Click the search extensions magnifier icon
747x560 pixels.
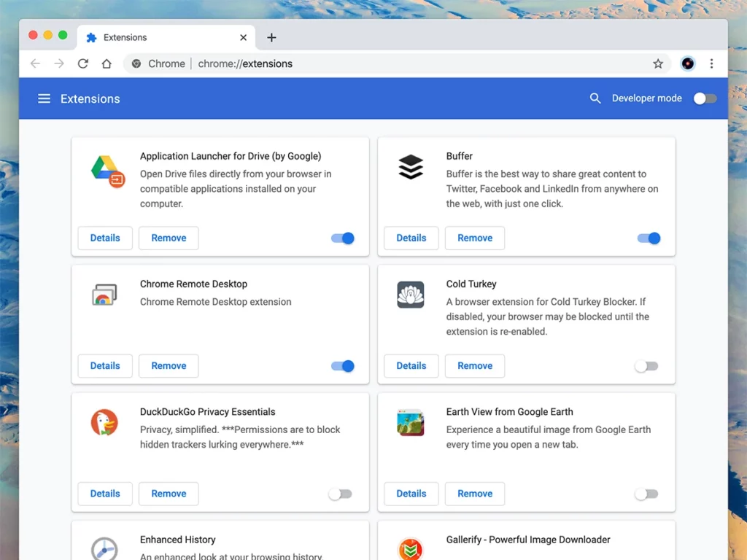click(595, 98)
